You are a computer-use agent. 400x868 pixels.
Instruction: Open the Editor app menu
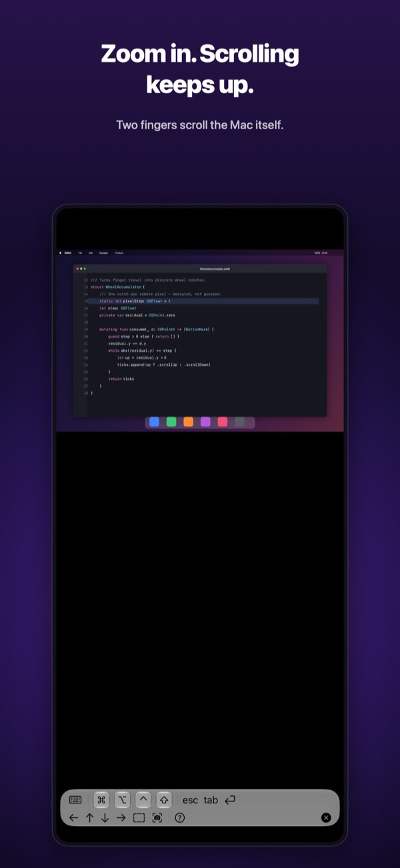(68, 253)
